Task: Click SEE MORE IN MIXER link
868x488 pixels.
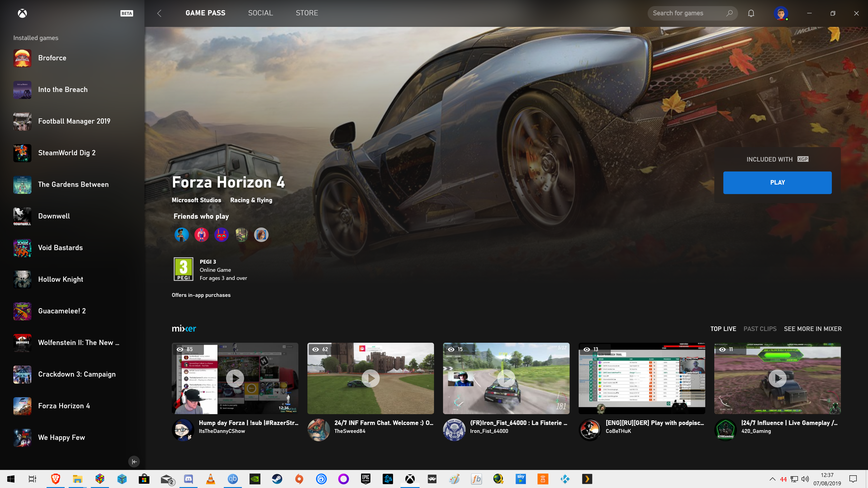Action: (x=812, y=329)
